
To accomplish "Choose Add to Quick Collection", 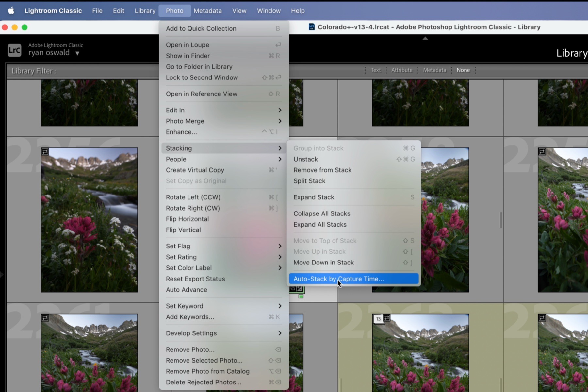I will coord(224,28).
